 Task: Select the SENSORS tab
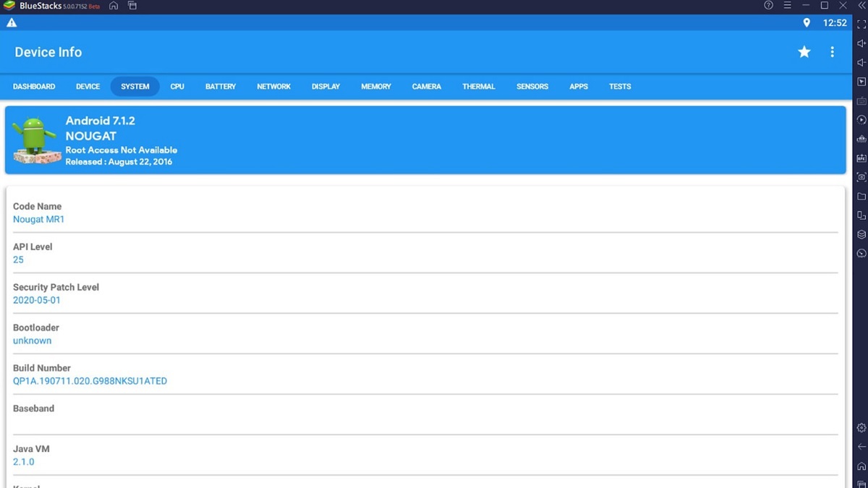point(532,87)
